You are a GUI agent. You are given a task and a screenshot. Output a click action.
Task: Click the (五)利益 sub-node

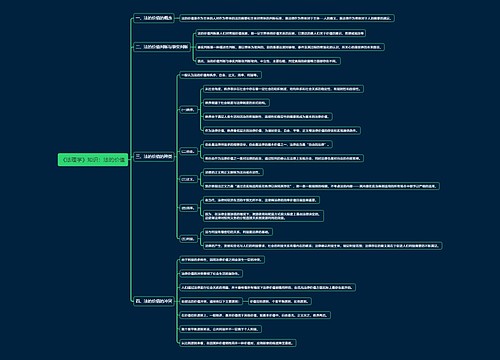point(189,239)
